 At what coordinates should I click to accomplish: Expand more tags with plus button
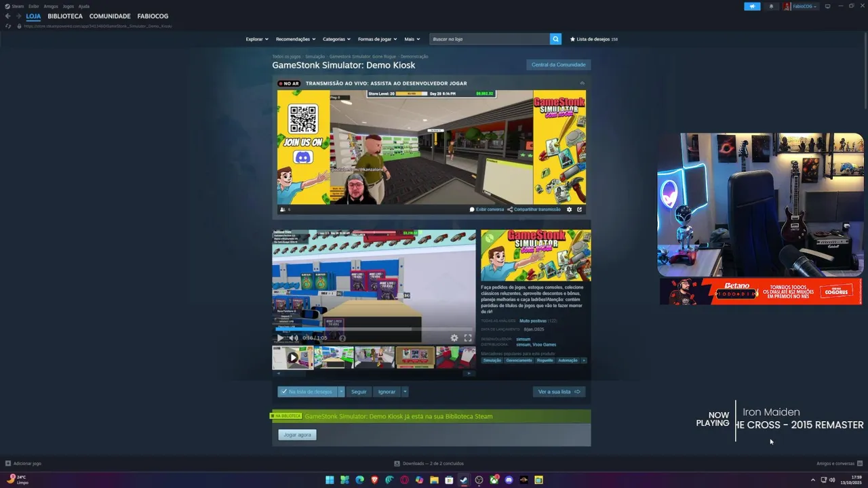tap(584, 361)
